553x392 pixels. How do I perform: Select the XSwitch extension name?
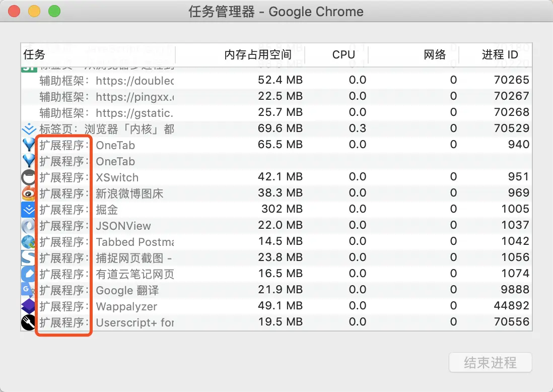(x=117, y=177)
